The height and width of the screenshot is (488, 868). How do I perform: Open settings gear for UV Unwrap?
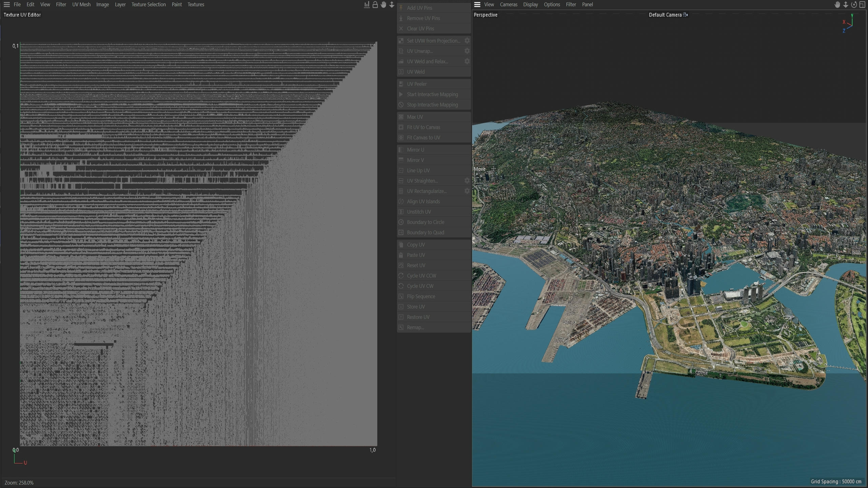(x=467, y=51)
